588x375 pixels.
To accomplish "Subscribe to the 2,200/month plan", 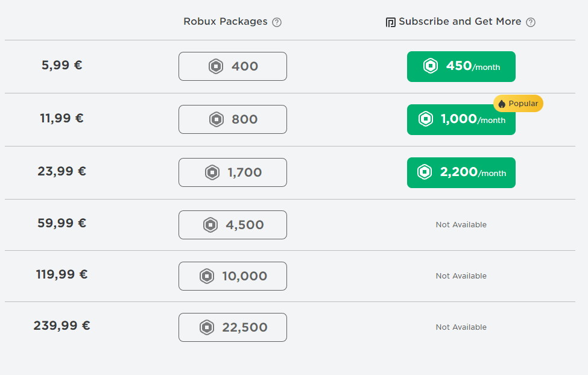I will (x=461, y=172).
